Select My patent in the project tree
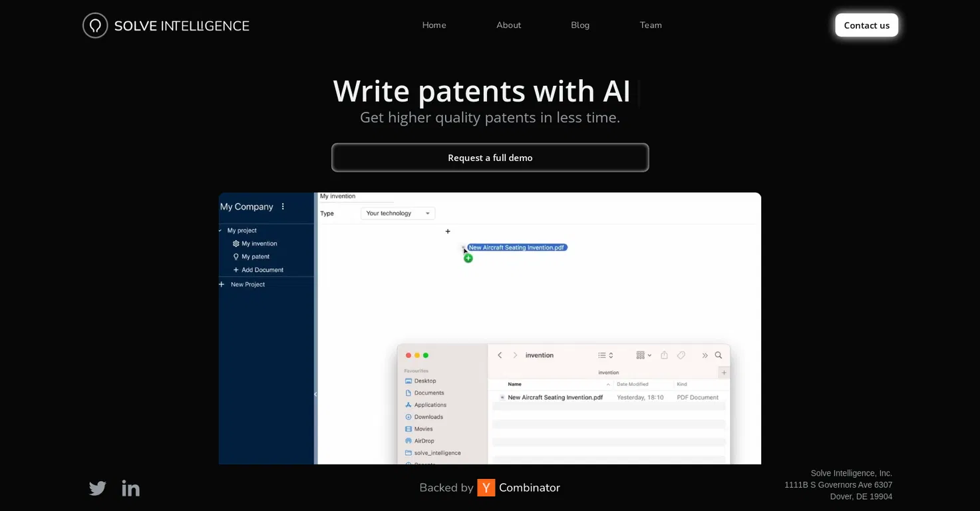 (x=255, y=257)
